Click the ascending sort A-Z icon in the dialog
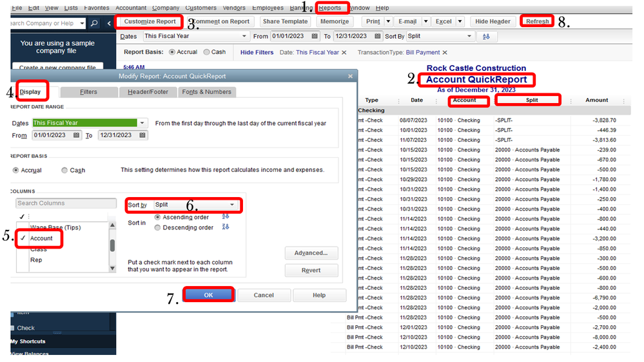 click(x=226, y=216)
